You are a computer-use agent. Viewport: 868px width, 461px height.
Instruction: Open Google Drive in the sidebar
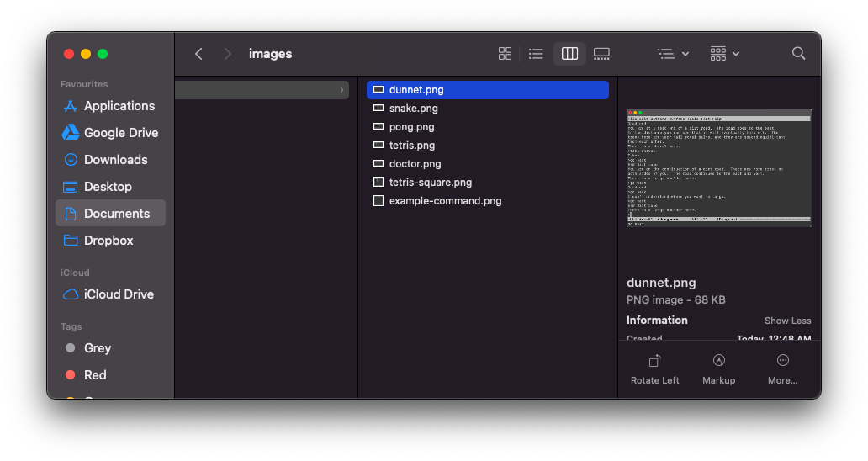coord(120,133)
